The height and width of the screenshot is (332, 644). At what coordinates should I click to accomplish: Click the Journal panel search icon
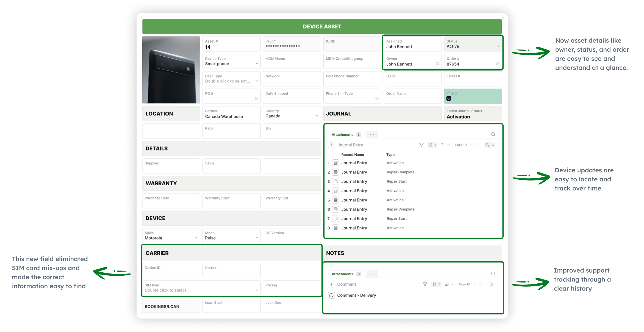point(493,134)
